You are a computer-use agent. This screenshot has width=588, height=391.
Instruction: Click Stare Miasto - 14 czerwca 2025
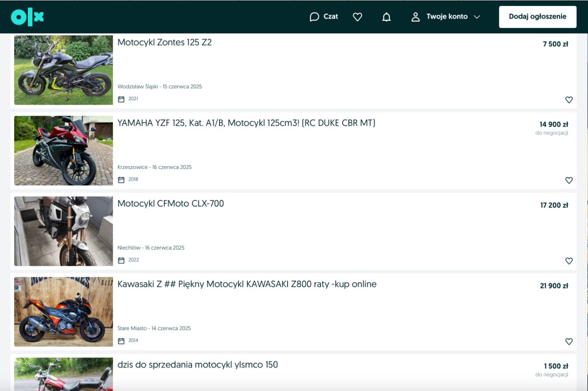(154, 328)
